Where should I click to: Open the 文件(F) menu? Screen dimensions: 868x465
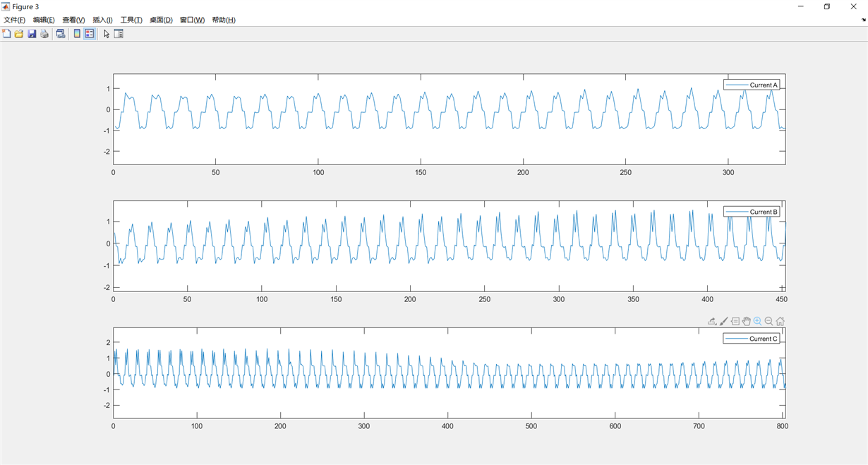pyautogui.click(x=14, y=20)
